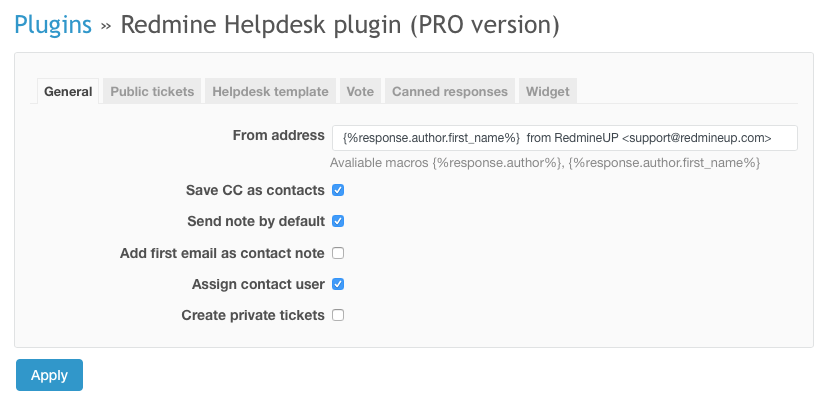Viewport: 820px width, 405px height.
Task: Untick the Assign contact user checkbox
Action: click(x=338, y=284)
